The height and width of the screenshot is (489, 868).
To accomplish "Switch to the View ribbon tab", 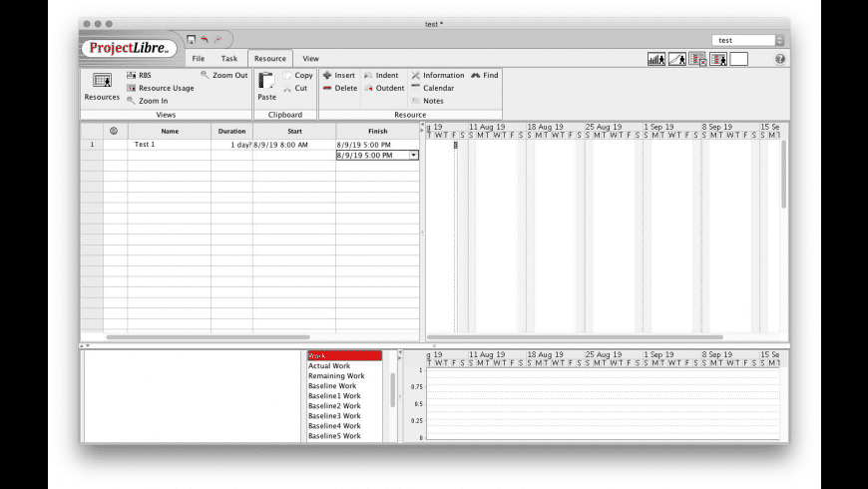I will click(x=310, y=58).
